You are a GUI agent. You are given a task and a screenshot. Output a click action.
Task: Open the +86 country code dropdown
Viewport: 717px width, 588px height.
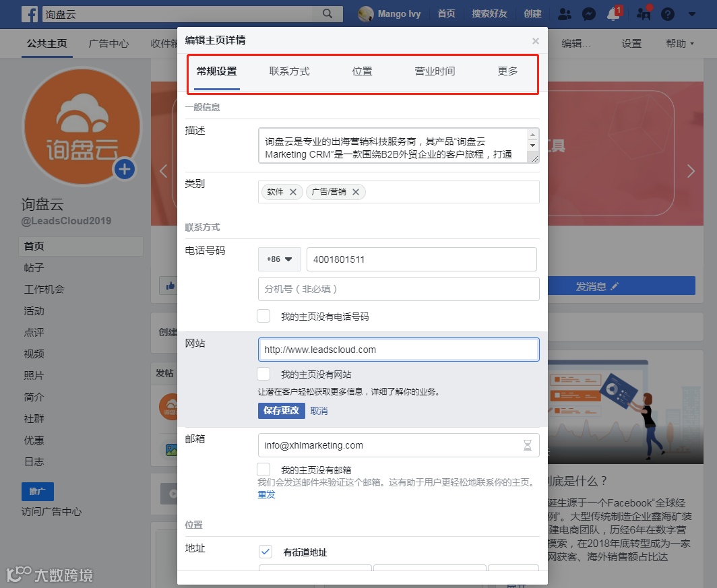(x=280, y=259)
